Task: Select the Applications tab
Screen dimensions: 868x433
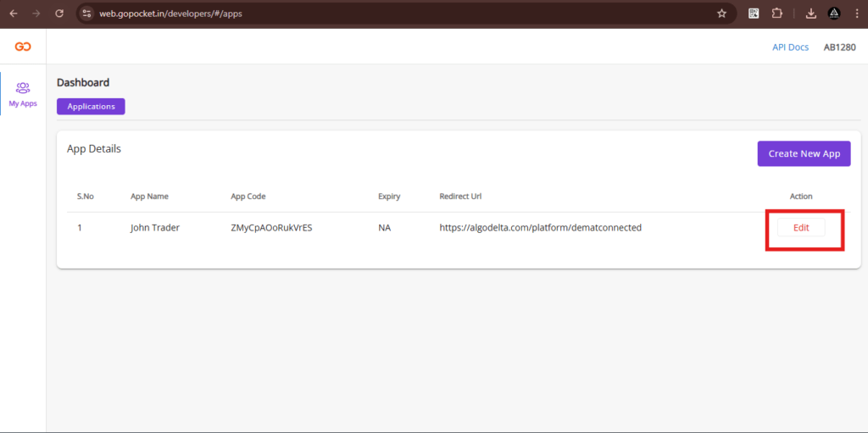Action: [x=91, y=107]
